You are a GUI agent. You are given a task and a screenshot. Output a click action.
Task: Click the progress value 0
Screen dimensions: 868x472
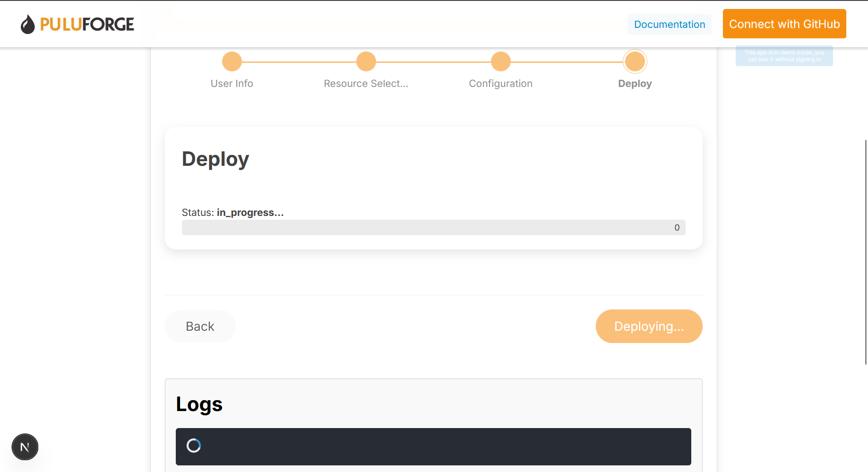click(677, 228)
